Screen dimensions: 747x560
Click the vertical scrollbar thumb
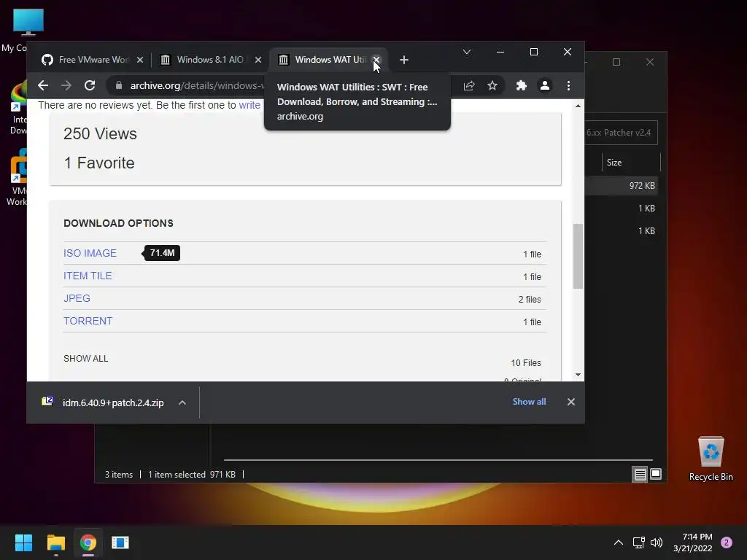click(578, 256)
